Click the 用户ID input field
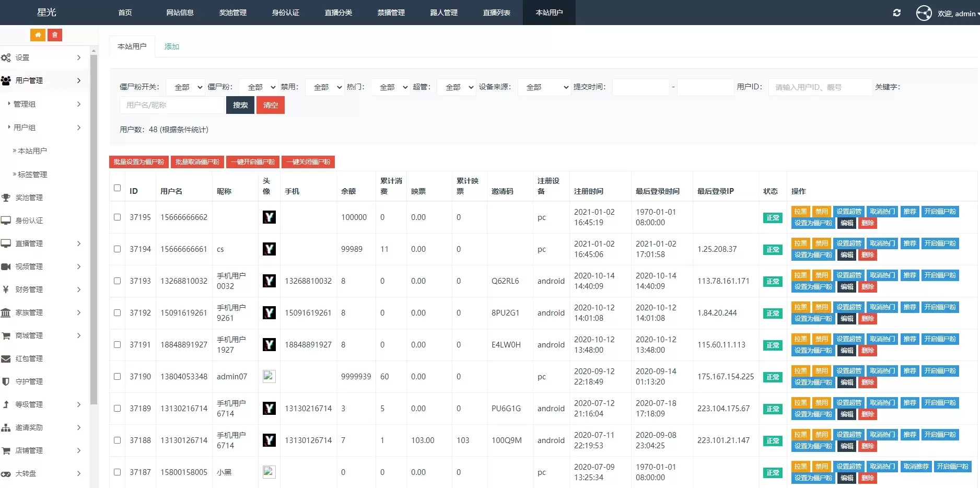The image size is (980, 488). coord(820,87)
